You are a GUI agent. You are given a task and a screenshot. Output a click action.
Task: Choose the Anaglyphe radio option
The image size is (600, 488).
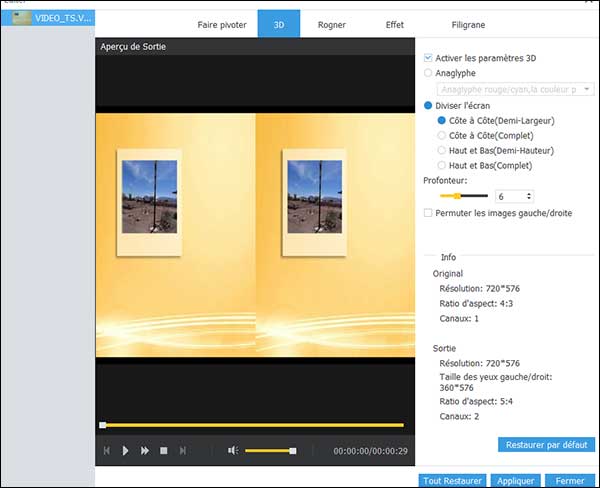[x=429, y=72]
